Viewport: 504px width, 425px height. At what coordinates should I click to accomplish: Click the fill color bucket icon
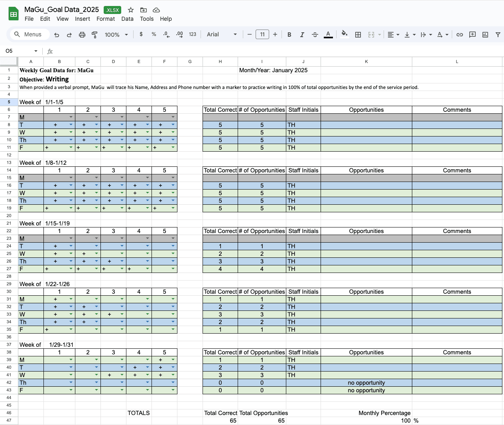click(x=345, y=34)
